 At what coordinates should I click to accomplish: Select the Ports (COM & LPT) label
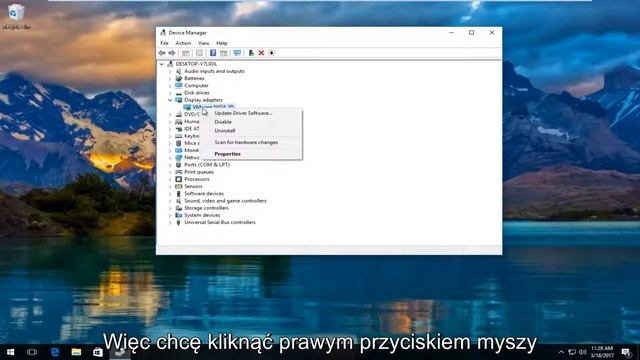pos(207,165)
